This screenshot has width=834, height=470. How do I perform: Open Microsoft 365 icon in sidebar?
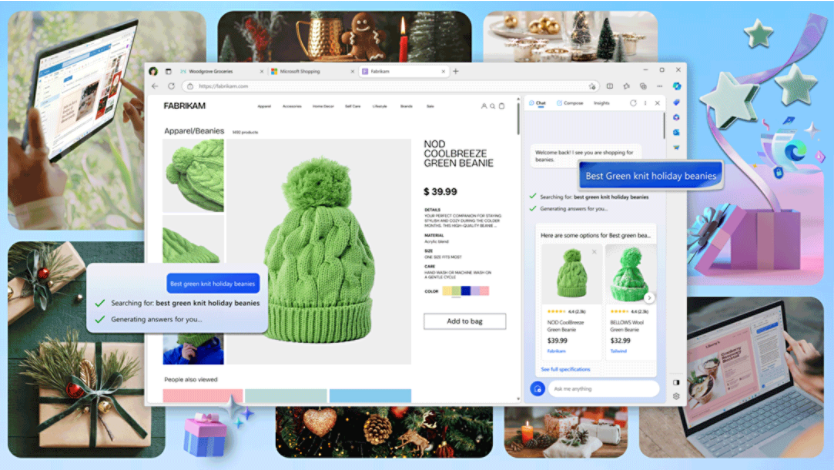677,118
